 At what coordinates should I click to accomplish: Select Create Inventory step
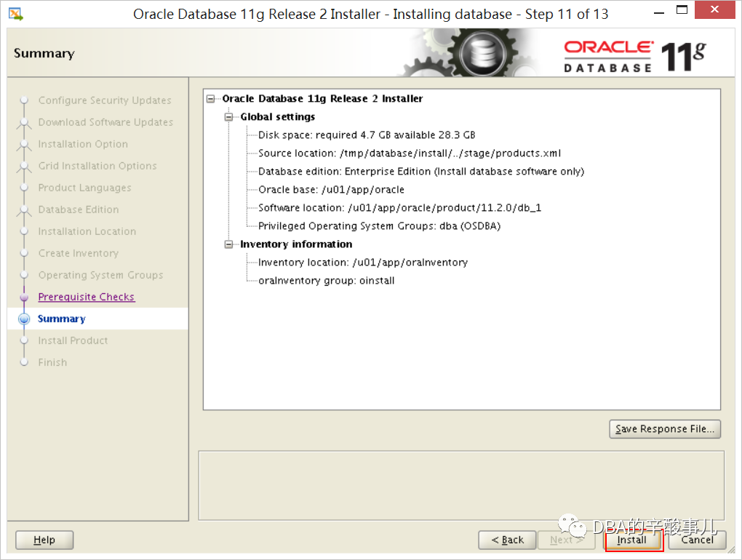79,253
